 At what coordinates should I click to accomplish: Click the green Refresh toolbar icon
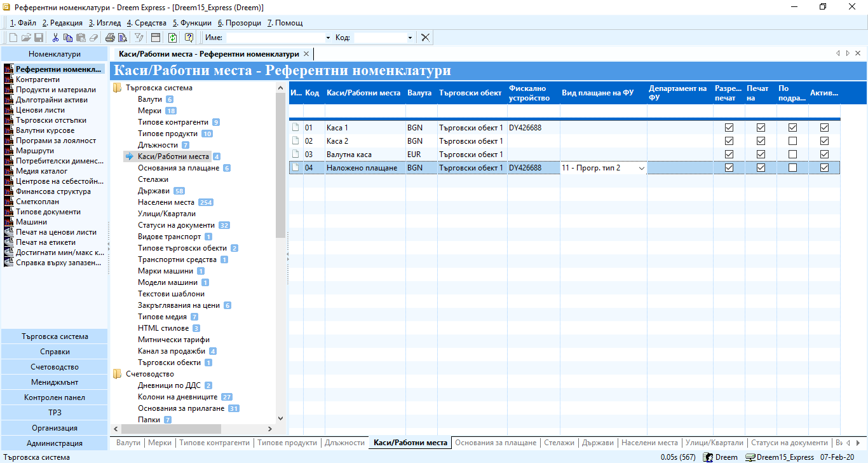[172, 38]
